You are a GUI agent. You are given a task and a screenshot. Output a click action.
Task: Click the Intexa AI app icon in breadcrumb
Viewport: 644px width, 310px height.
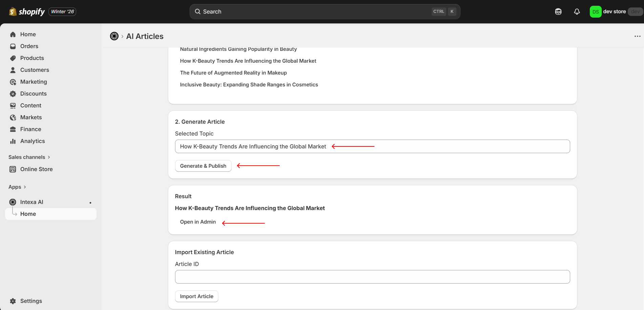coord(114,36)
